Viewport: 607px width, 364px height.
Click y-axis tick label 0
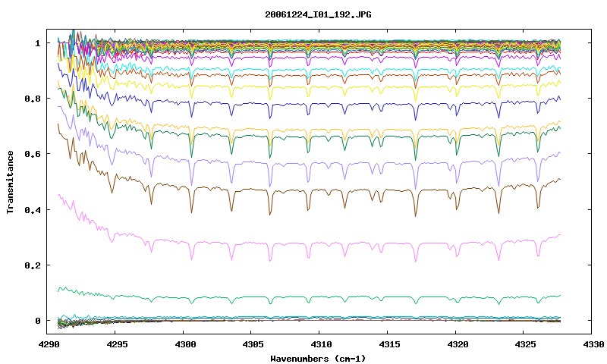(37, 321)
